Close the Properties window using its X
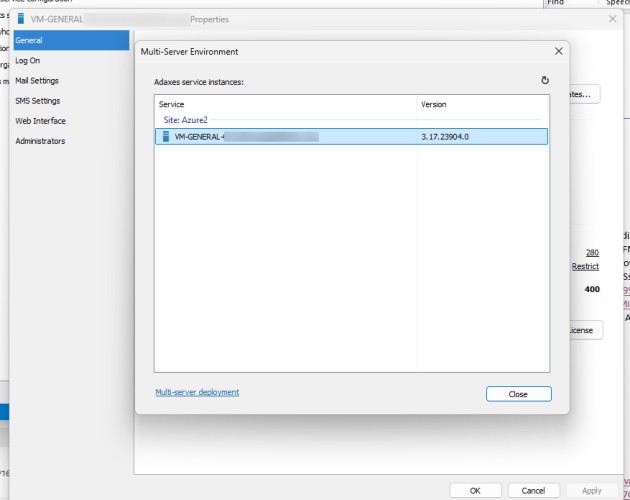The image size is (630, 500). pyautogui.click(x=612, y=19)
